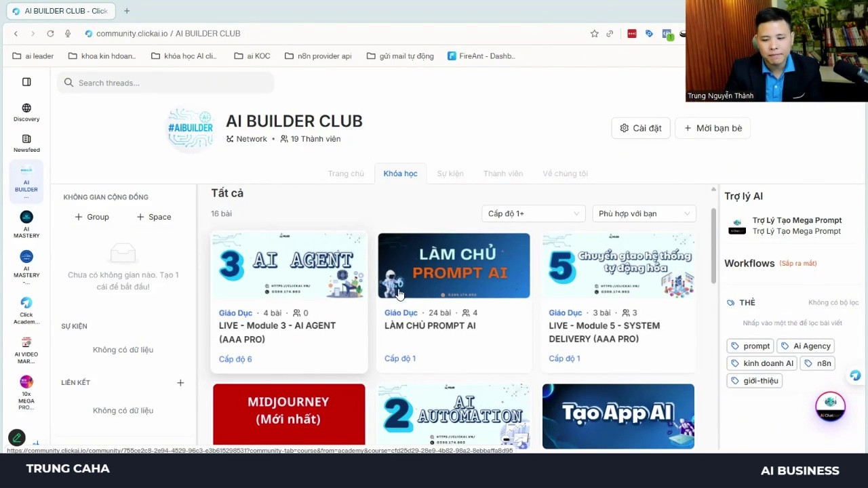The width and height of the screenshot is (868, 488).
Task: Select the Khóa học tab
Action: [400, 174]
